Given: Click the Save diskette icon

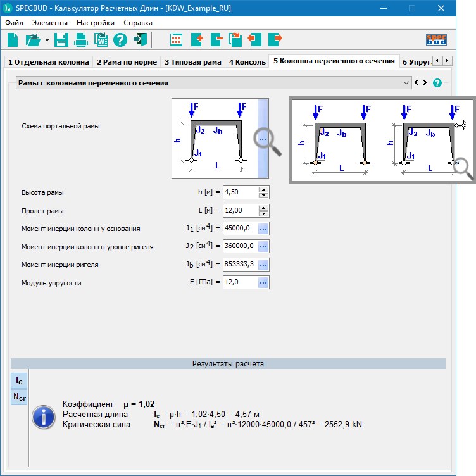Looking at the screenshot, I should pyautogui.click(x=61, y=40).
